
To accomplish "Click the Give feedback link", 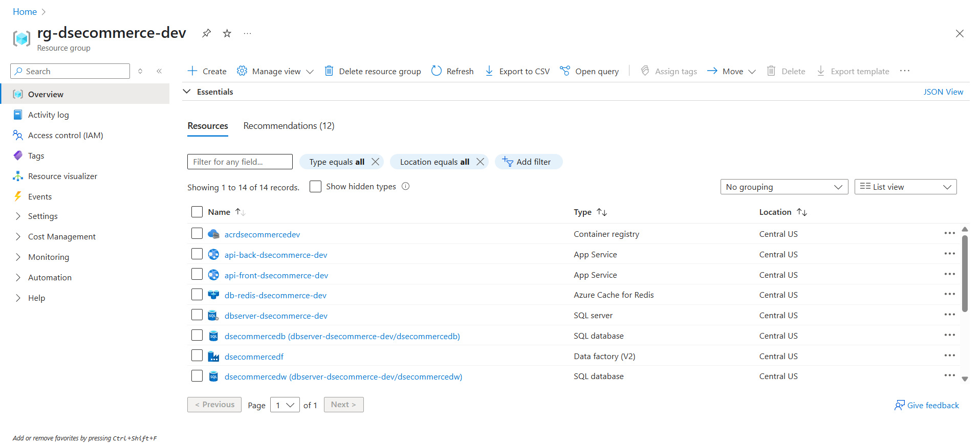I will (927, 405).
